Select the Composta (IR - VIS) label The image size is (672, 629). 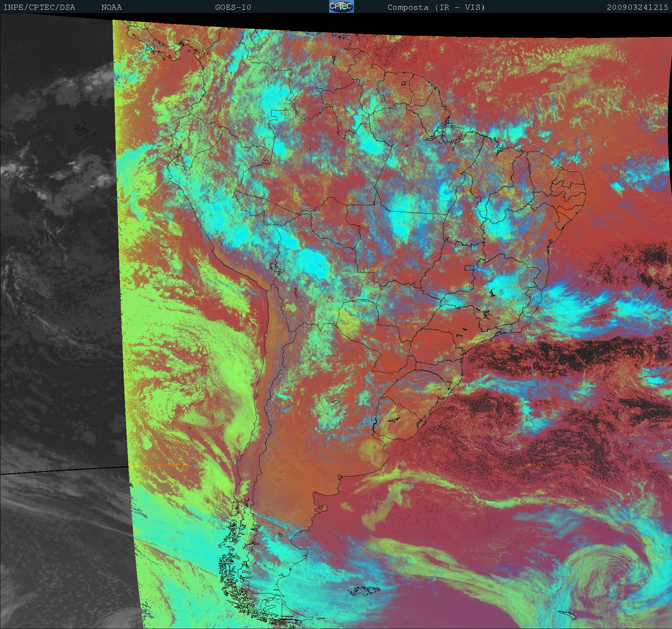coord(436,7)
